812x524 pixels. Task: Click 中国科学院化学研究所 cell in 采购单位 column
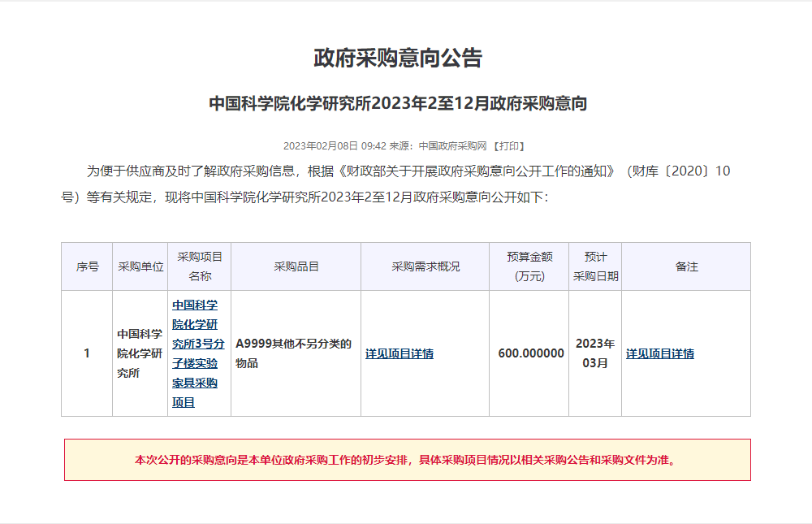pos(140,353)
